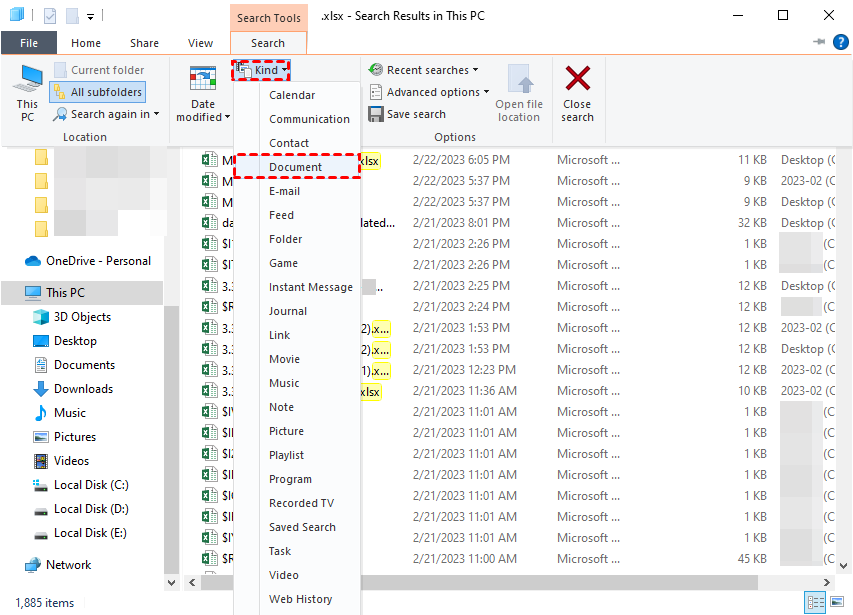Expand the Kind dropdown
Screen dimensions: 853x615
point(262,70)
